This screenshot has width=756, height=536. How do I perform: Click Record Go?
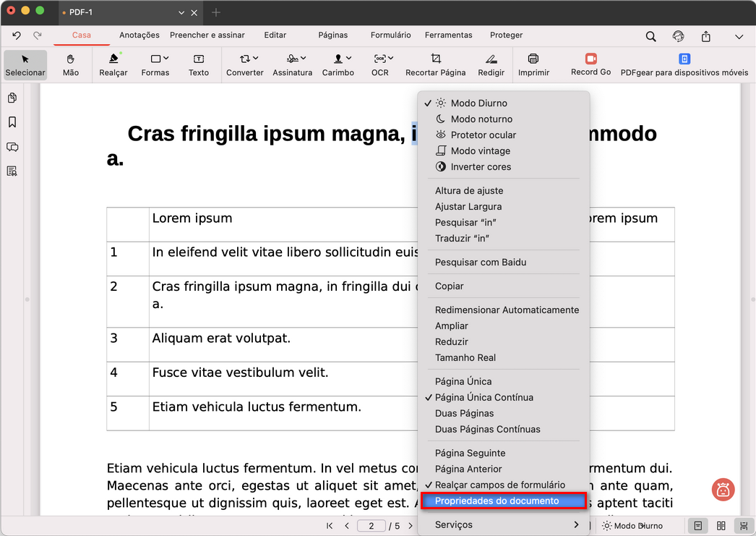(x=590, y=64)
